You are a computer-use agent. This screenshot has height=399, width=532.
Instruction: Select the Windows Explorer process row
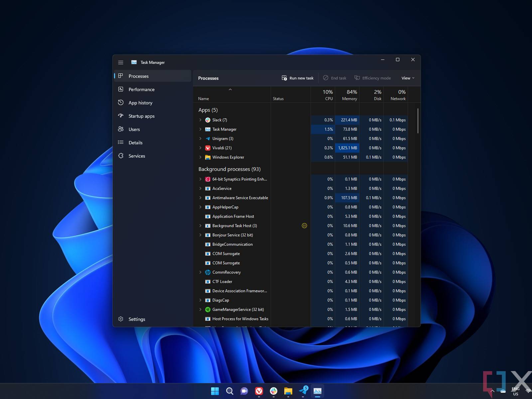pyautogui.click(x=228, y=157)
